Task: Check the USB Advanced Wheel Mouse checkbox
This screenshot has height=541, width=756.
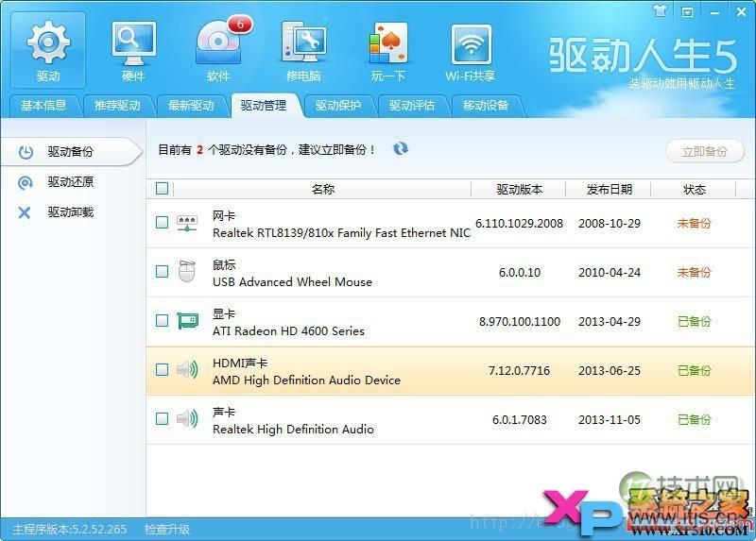Action: coord(162,271)
